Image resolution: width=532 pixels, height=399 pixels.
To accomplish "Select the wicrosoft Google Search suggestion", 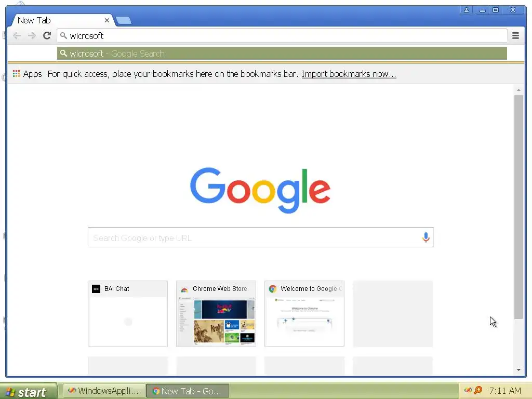I will point(282,54).
